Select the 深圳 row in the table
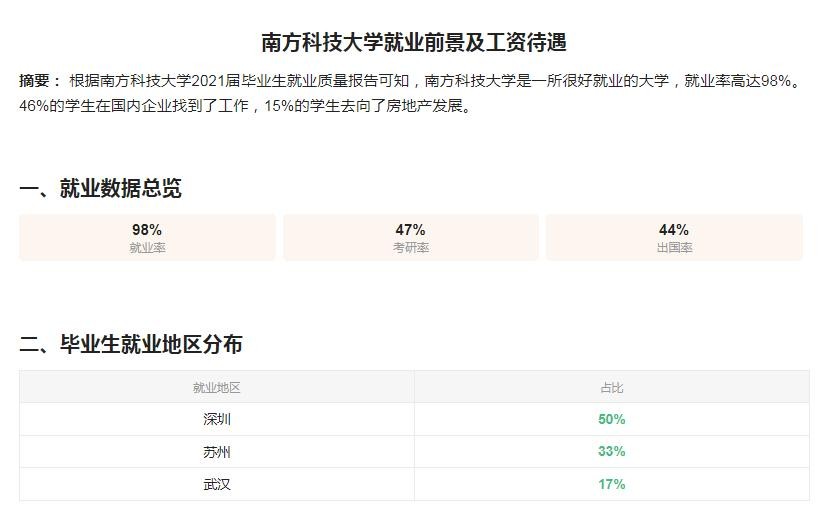The width and height of the screenshot is (825, 517). click(x=217, y=420)
